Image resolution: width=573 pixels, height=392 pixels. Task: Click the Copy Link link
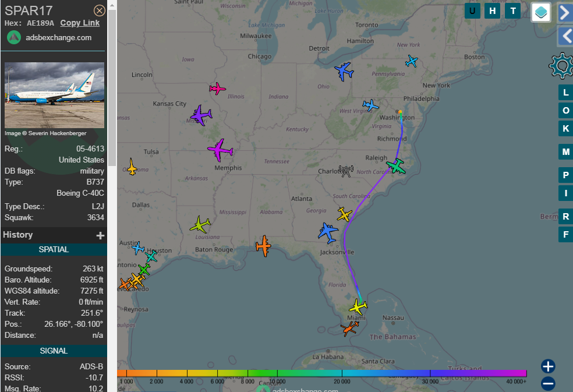[80, 23]
